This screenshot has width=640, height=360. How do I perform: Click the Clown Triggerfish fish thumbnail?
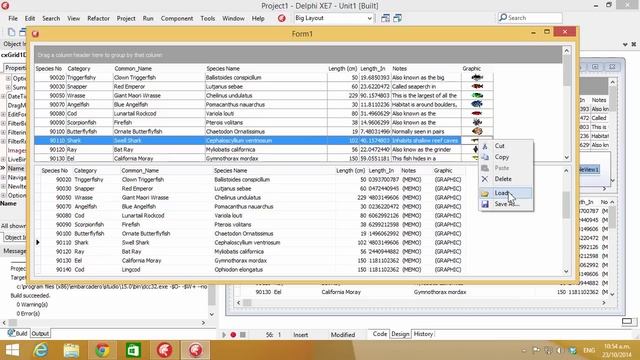coord(477,78)
